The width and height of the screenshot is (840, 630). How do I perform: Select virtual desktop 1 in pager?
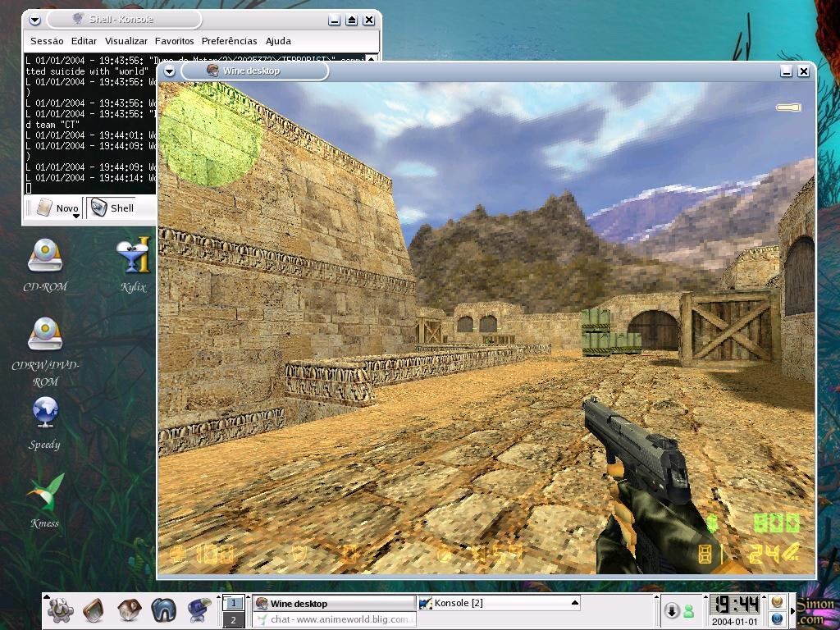(x=233, y=603)
